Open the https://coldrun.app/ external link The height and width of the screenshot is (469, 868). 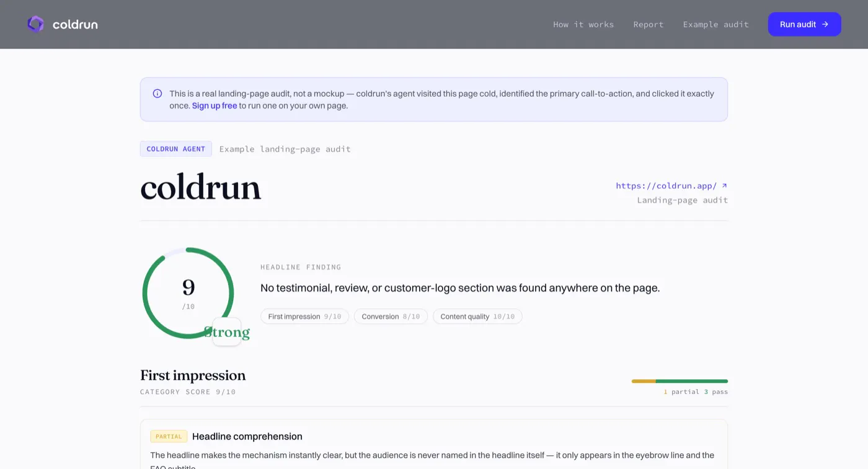click(x=671, y=186)
